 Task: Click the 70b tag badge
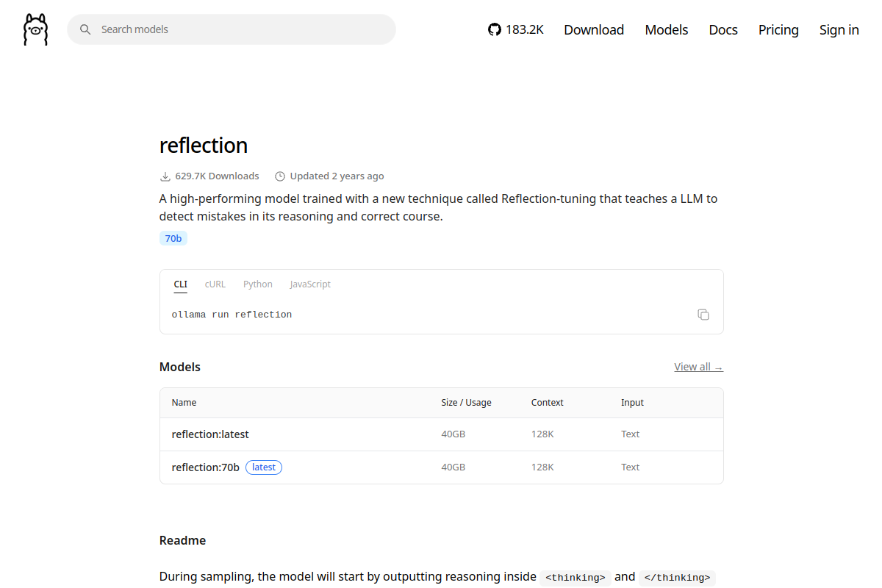tap(173, 238)
